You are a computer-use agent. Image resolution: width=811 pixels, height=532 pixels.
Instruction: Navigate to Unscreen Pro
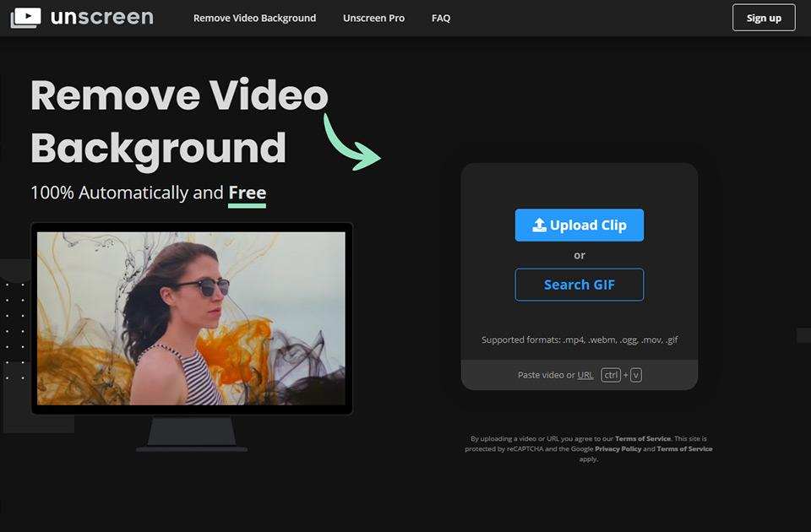(373, 17)
